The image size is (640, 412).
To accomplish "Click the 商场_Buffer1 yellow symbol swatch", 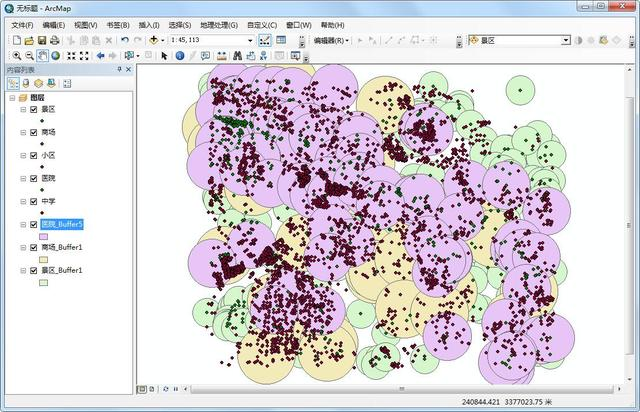I will click(43, 259).
